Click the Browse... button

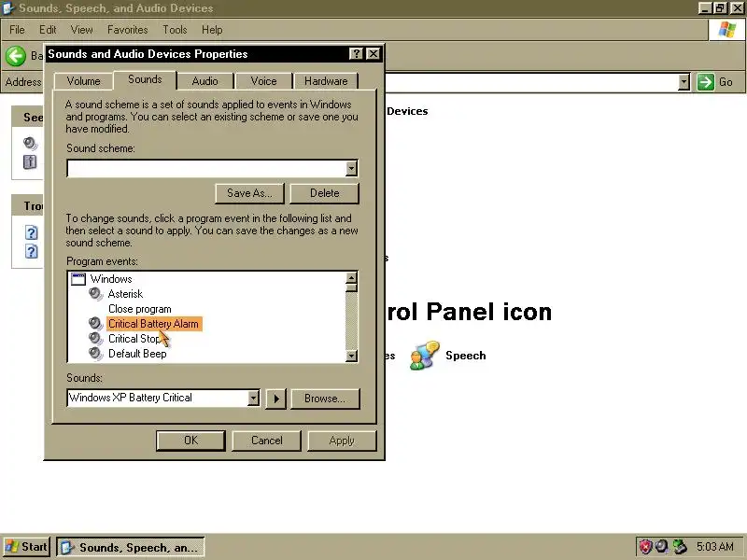pos(325,399)
